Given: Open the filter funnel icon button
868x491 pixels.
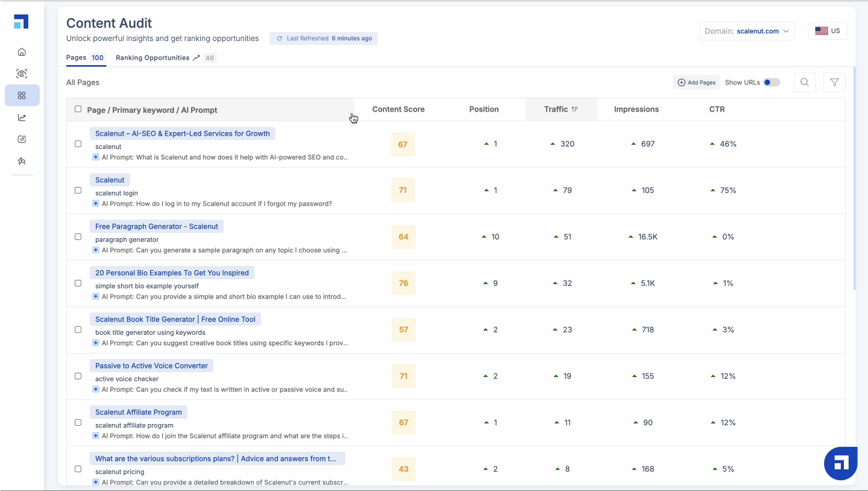Looking at the screenshot, I should coord(834,83).
